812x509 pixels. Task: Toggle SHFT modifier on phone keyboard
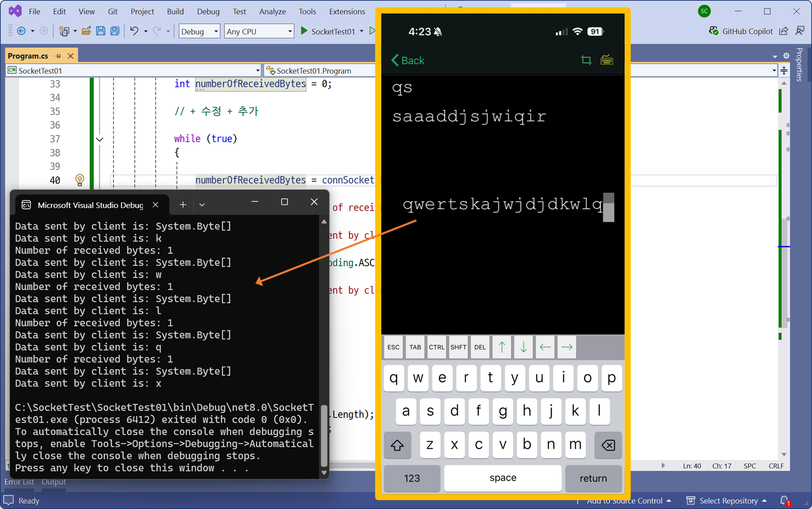coord(458,347)
